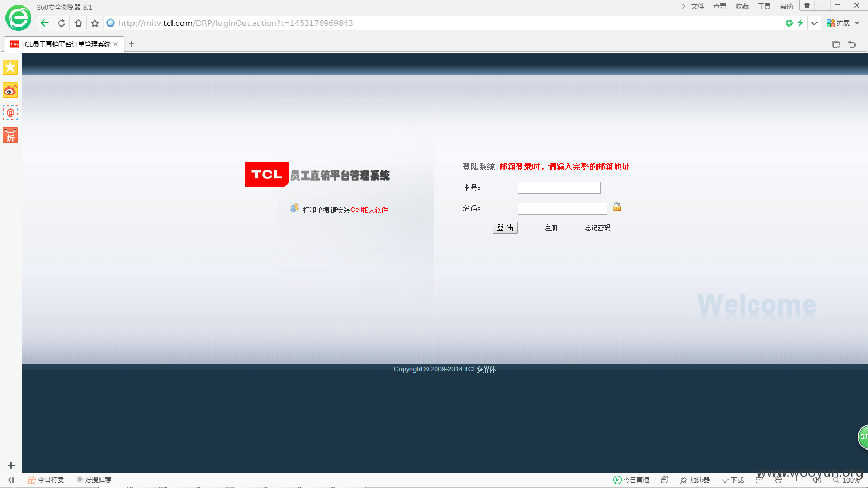Click the 账号 account input field

[559, 188]
